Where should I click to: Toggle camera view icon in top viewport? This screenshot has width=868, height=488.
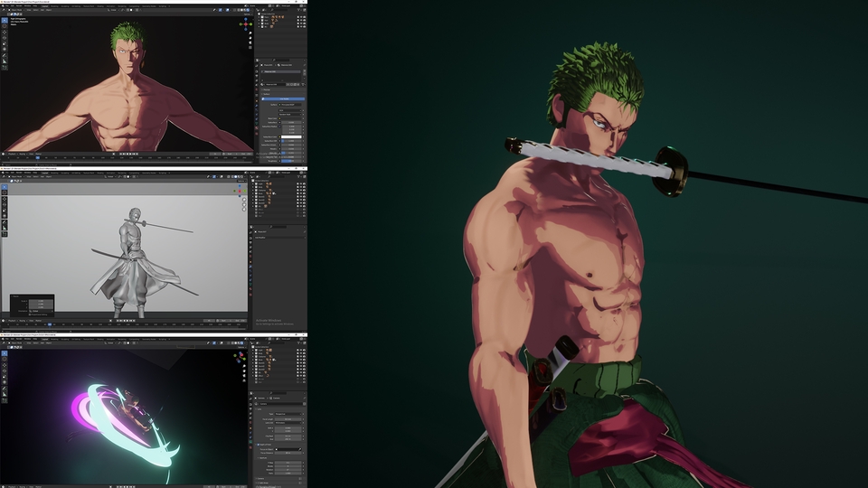(x=250, y=43)
